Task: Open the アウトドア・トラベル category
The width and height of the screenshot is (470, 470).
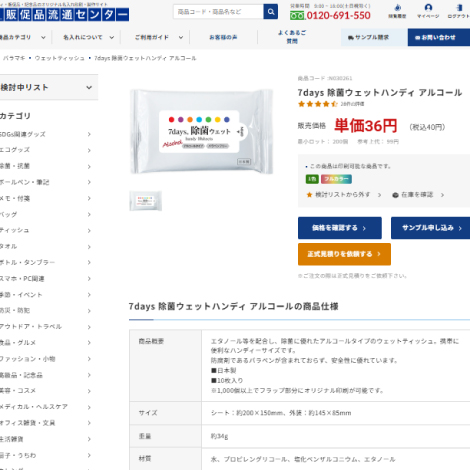Action: coord(46,327)
